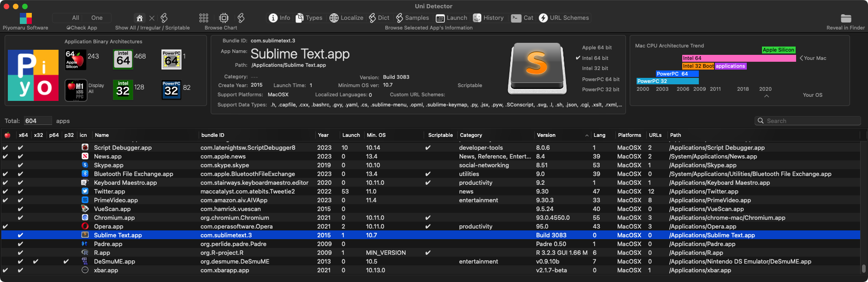The image size is (868, 282).
Task: Click the large Sublime Text app icon
Action: tap(537, 68)
